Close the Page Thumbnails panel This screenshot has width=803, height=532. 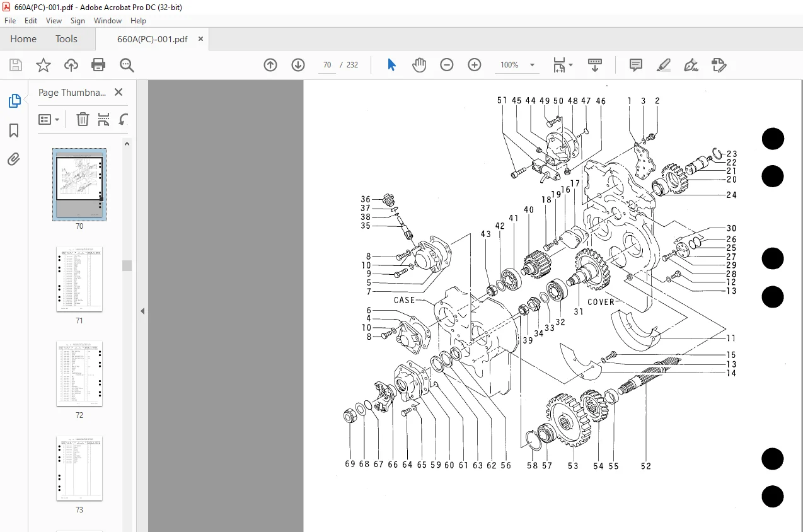118,92
